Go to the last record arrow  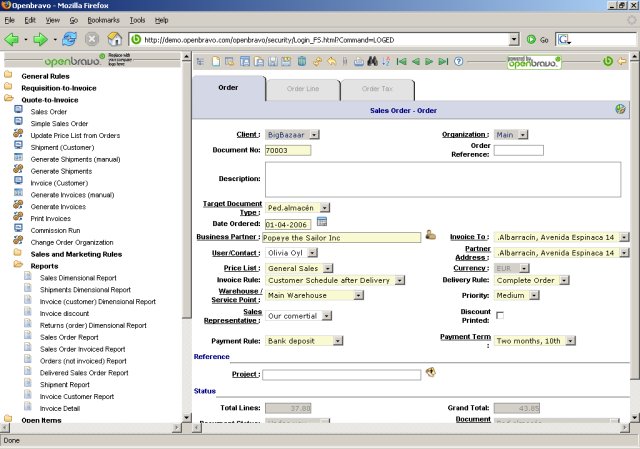click(443, 62)
